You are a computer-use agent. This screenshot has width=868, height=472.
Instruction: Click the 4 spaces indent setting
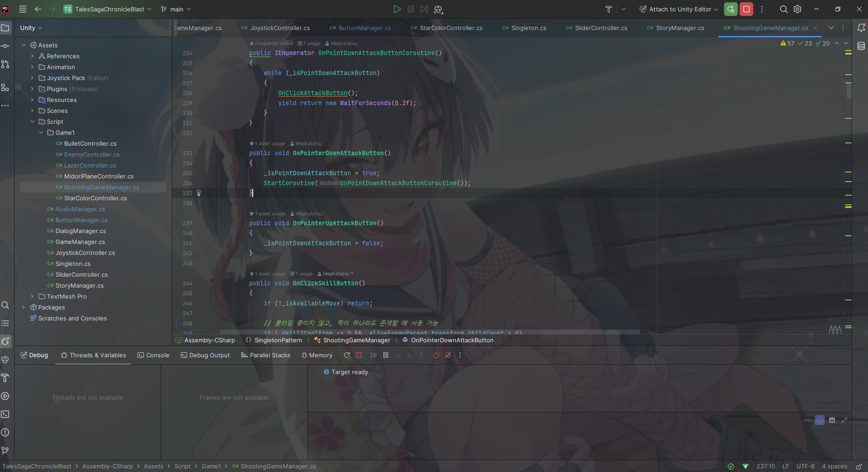(834, 467)
